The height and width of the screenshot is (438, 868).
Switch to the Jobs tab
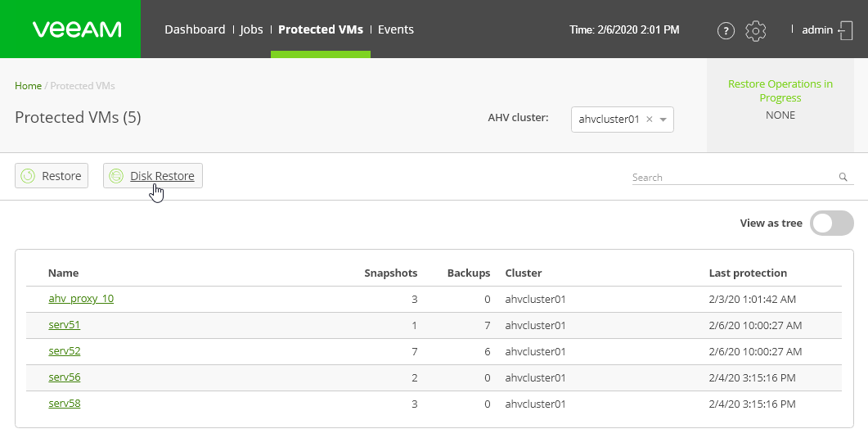[251, 29]
